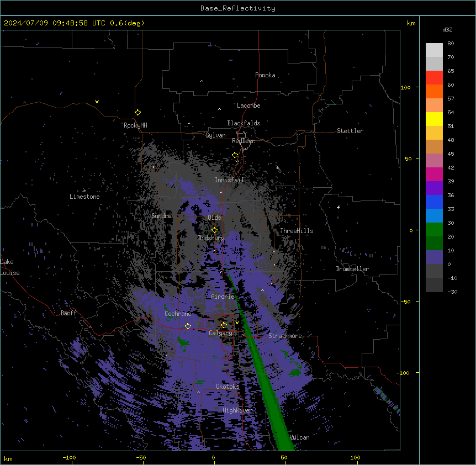Select the light gray 80–70 dBZ swatch
The image size is (476, 465).
pos(434,50)
